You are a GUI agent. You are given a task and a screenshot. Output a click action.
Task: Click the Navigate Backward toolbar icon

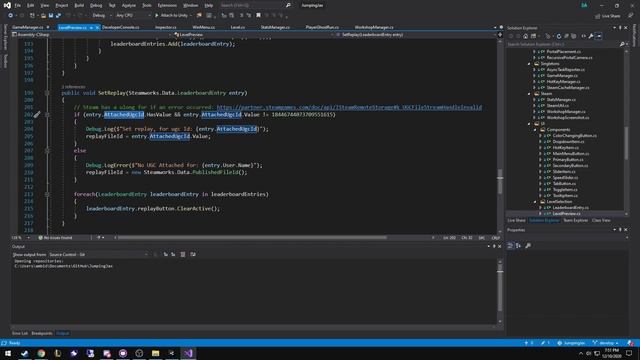[10, 16]
